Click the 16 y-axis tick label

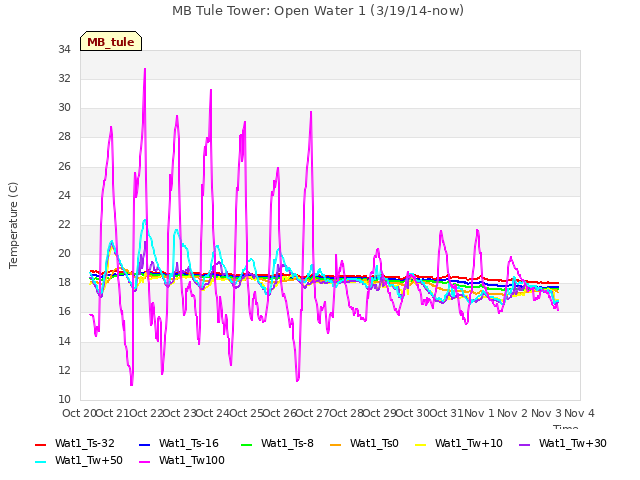click(64, 312)
